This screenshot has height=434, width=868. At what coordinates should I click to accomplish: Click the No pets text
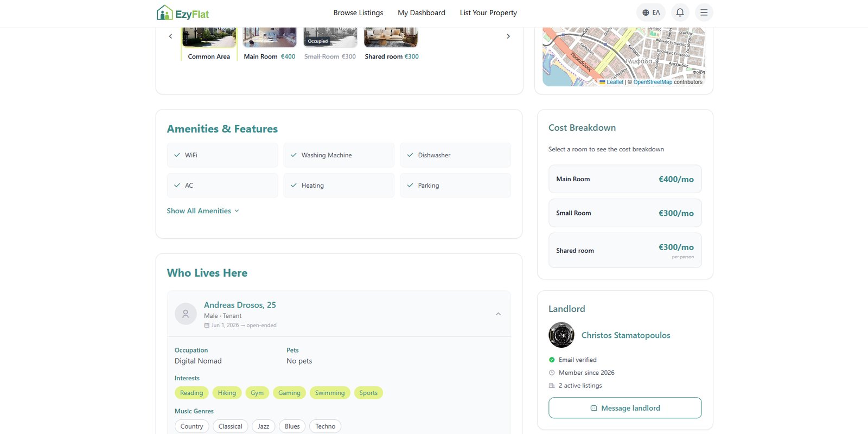tap(299, 361)
